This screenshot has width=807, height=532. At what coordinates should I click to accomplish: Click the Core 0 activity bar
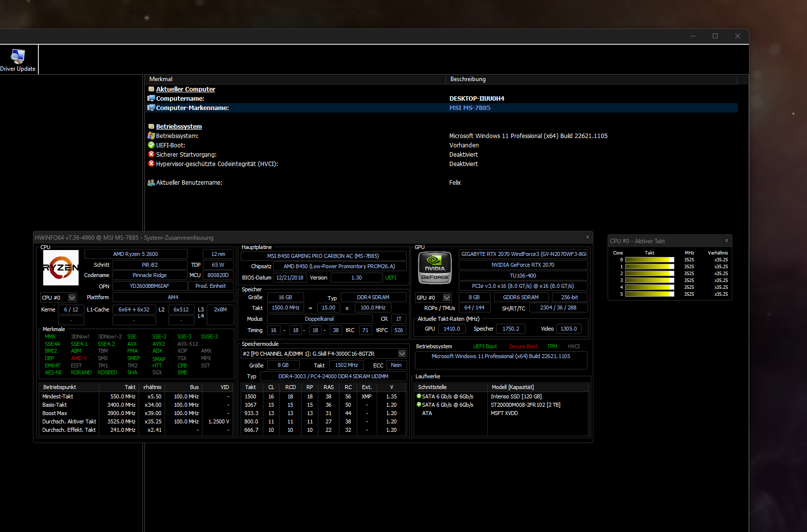[x=649, y=260]
